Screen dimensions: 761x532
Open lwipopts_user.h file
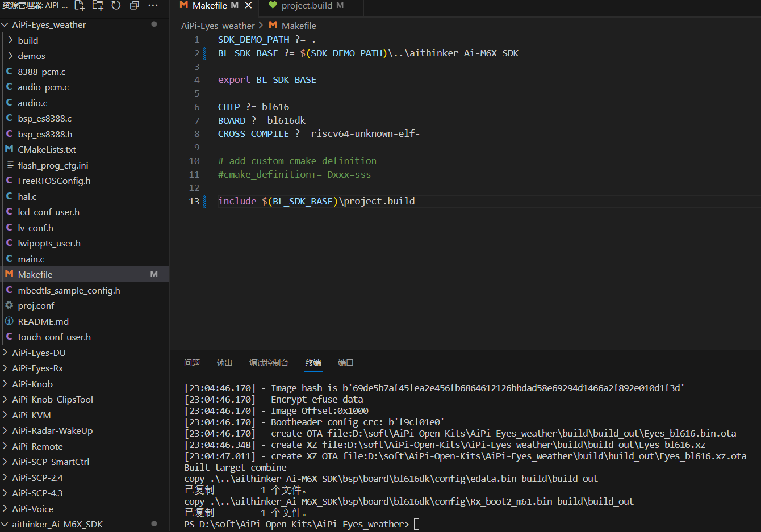coord(85,244)
